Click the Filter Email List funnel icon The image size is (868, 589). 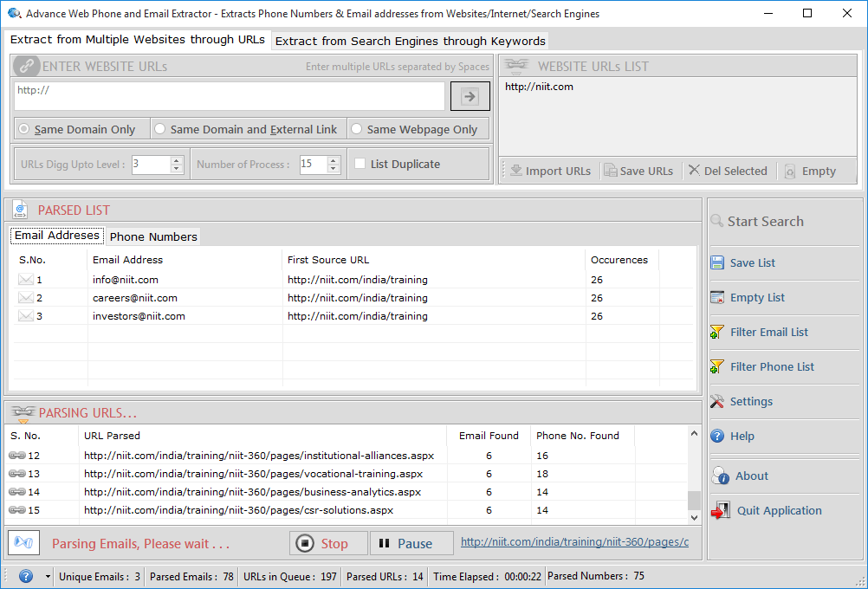717,332
